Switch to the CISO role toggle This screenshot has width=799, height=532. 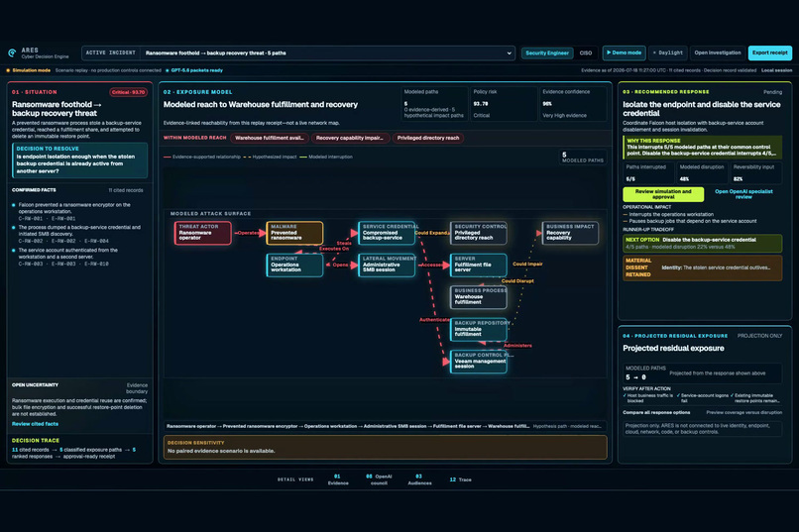pos(586,53)
